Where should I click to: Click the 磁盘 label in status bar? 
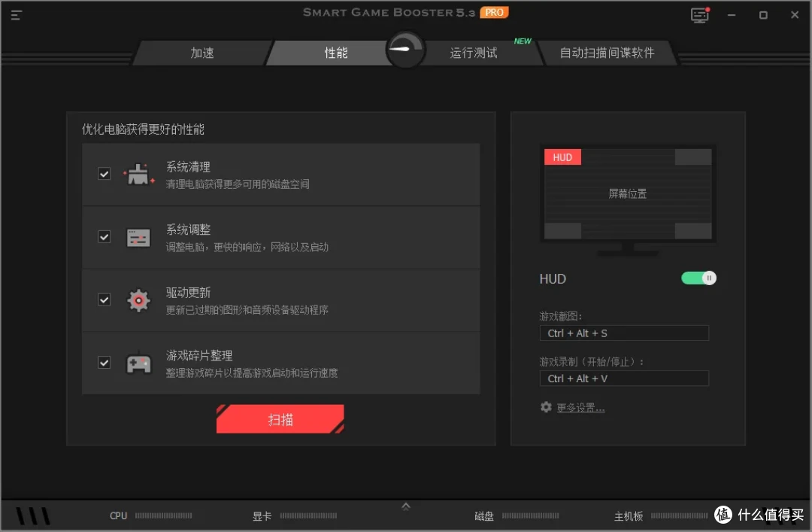[483, 516]
